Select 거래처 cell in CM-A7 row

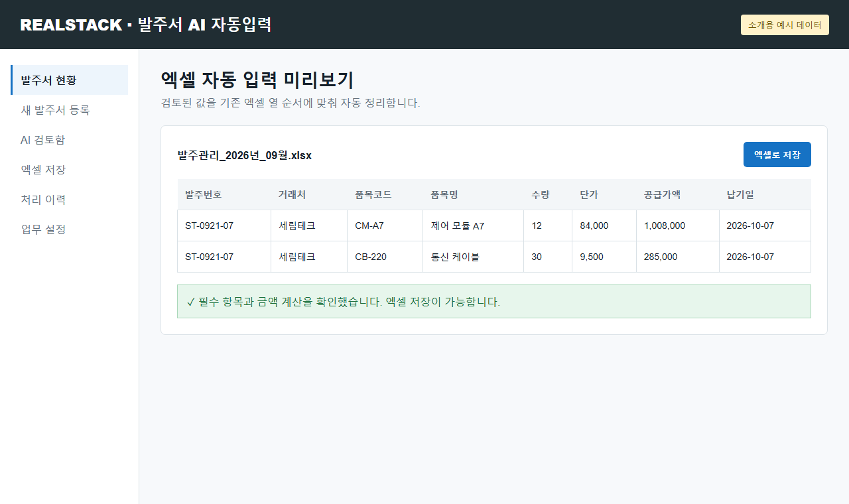[309, 225]
